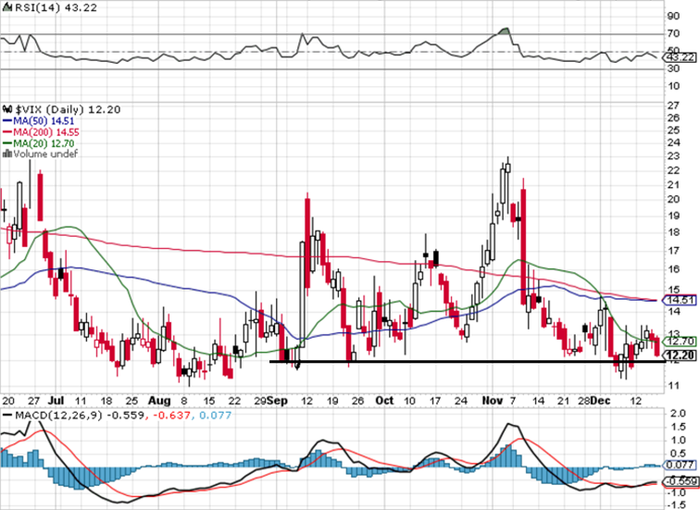The height and width of the screenshot is (510, 700).
Task: Select the MA(200) 14.55 legend entry
Action: coord(43,132)
